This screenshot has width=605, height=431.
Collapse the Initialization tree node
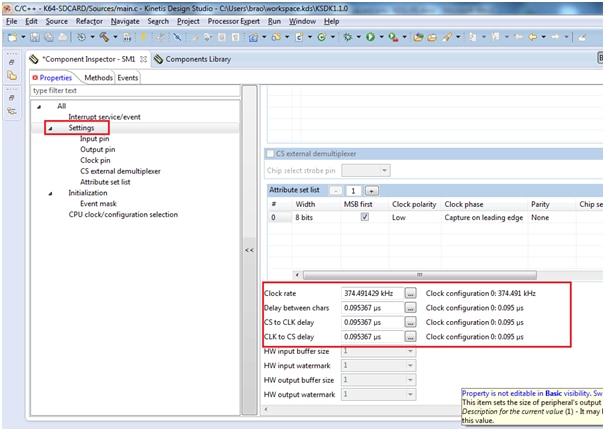point(49,193)
